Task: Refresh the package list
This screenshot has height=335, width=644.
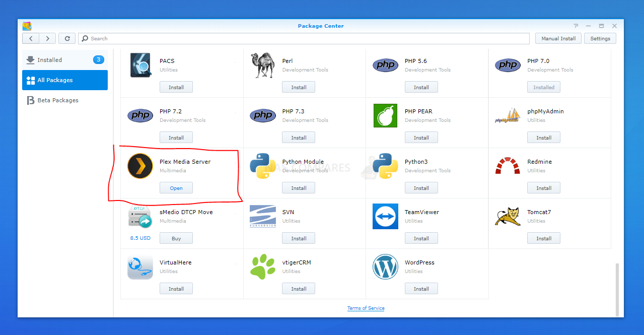Action: [x=67, y=38]
